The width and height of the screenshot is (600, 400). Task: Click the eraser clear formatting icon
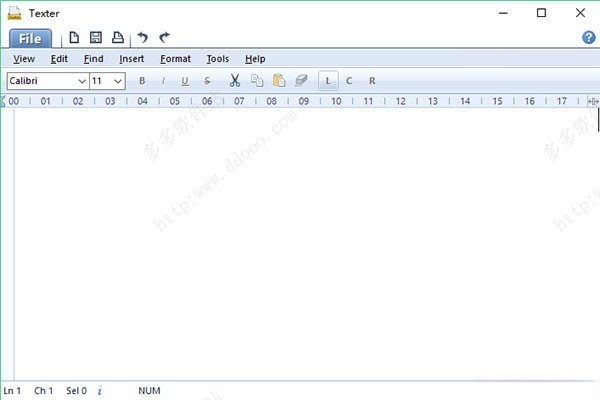click(301, 81)
